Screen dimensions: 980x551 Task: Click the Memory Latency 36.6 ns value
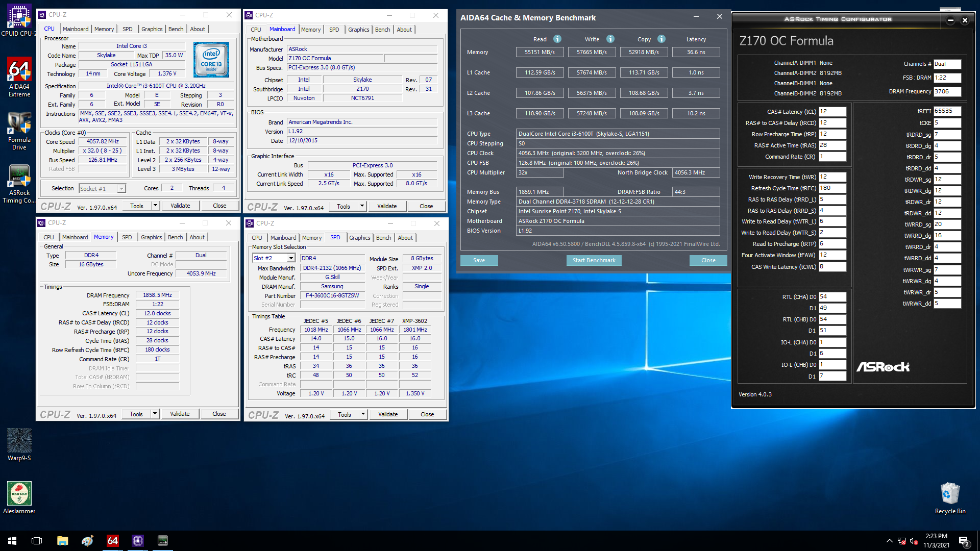pos(696,52)
